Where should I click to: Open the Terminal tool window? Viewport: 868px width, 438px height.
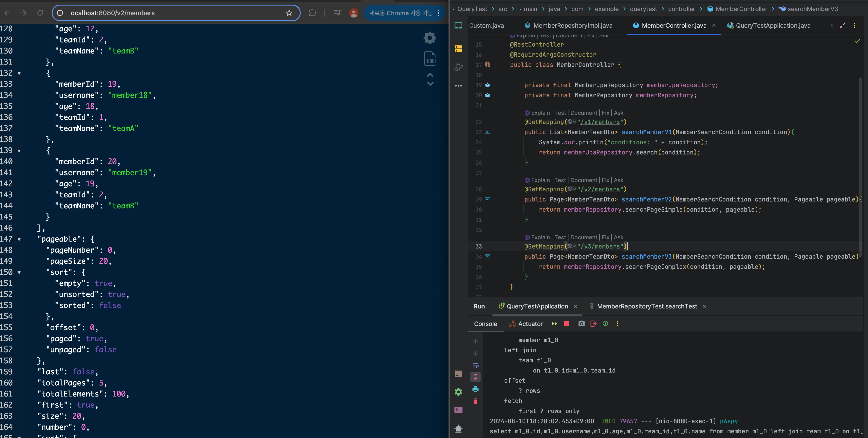pos(458,410)
